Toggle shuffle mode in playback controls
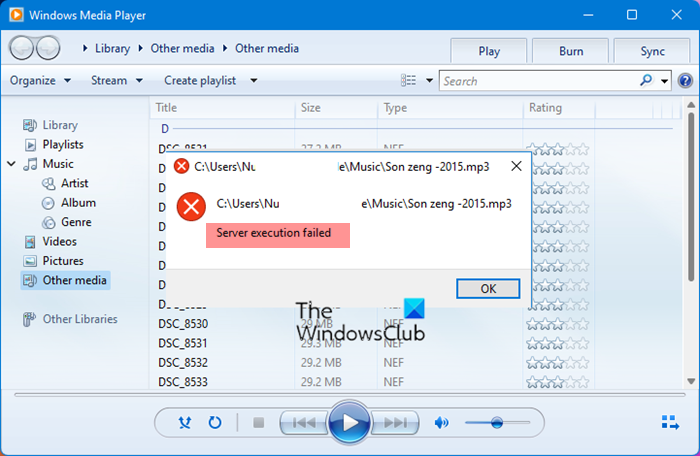This screenshot has height=456, width=700. (184, 422)
